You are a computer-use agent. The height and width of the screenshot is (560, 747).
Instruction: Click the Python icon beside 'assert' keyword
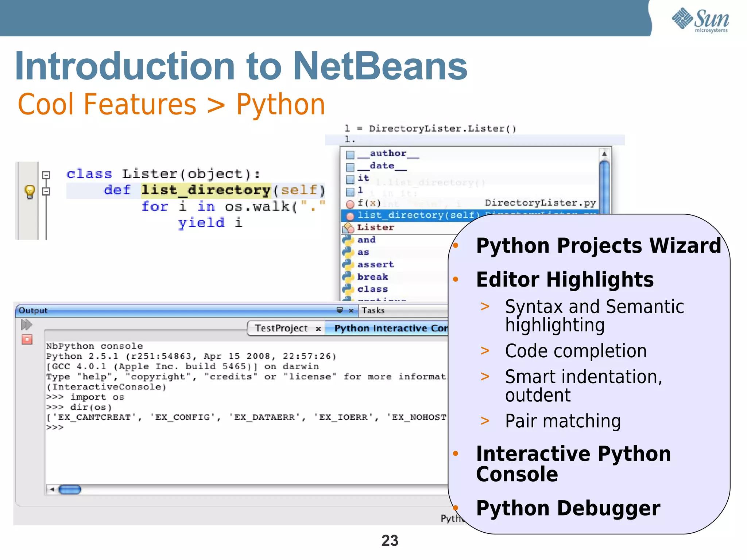348,264
